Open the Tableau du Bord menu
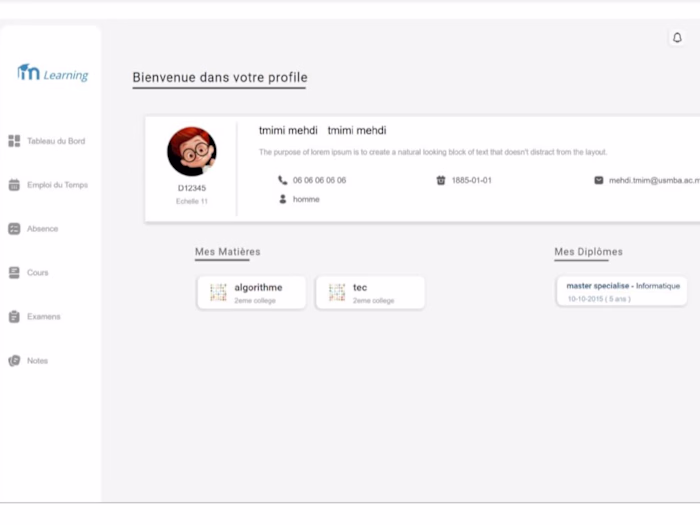Image resolution: width=700 pixels, height=525 pixels. [x=56, y=141]
